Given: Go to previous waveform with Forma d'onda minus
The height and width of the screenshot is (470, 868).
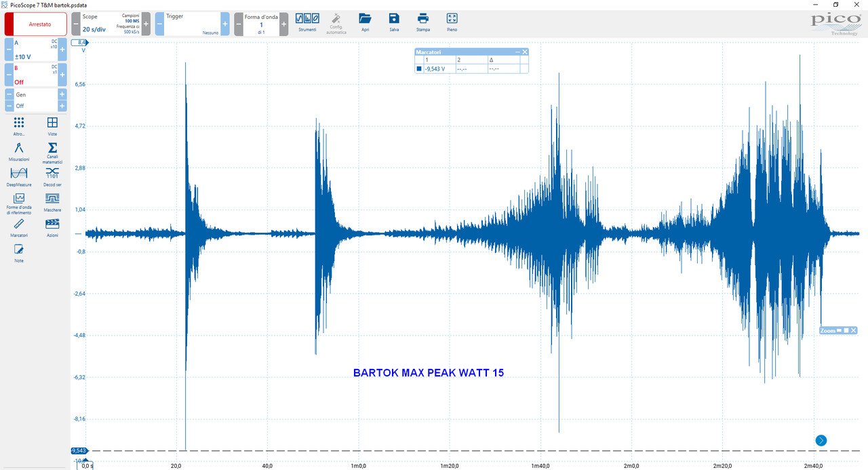Looking at the screenshot, I should (x=239, y=24).
